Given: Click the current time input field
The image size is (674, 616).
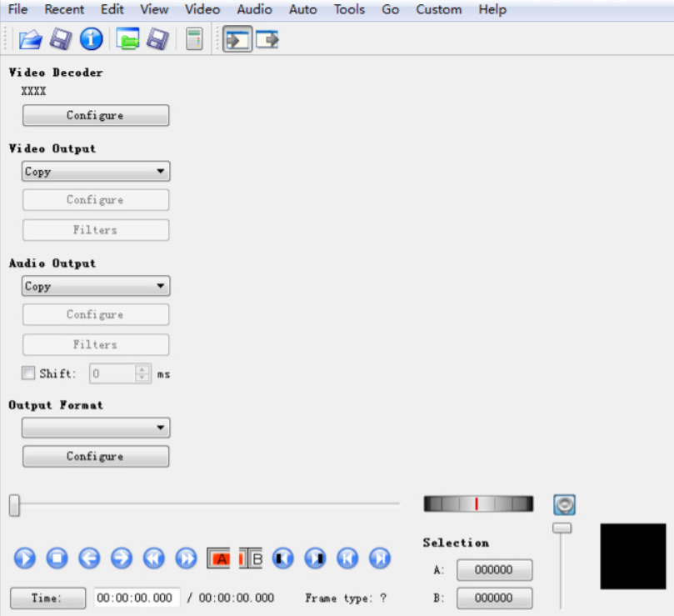Looking at the screenshot, I should [x=137, y=598].
